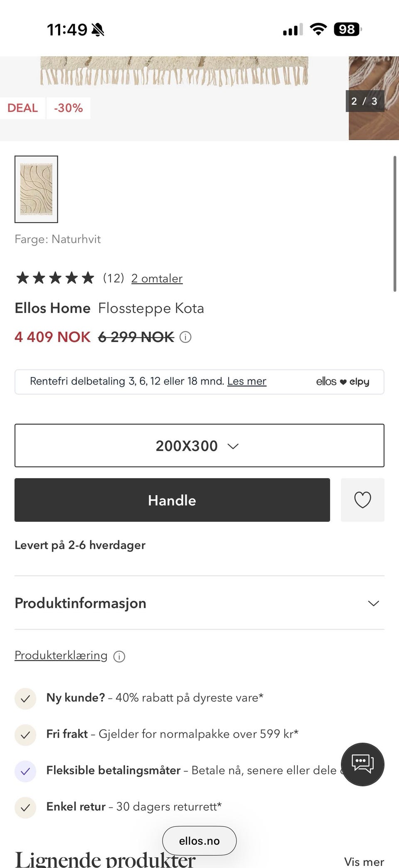This screenshot has height=868, width=399.
Task: Tap the 2 / 3 image counter
Action: [x=364, y=101]
